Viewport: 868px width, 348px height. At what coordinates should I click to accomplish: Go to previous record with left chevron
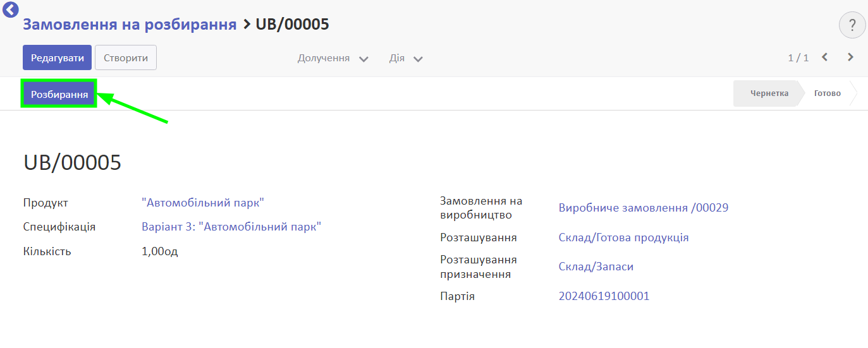(x=824, y=57)
